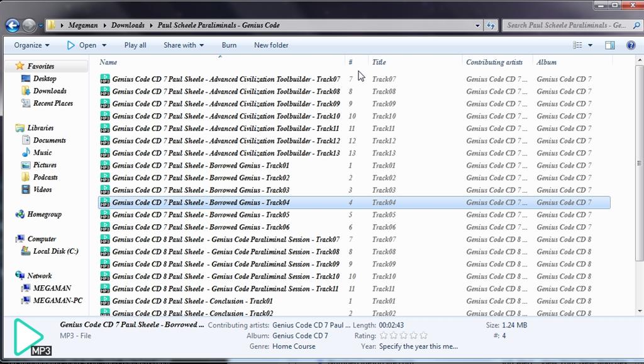This screenshot has height=364, width=644.
Task: Open the Organize menu
Action: pyautogui.click(x=31, y=45)
